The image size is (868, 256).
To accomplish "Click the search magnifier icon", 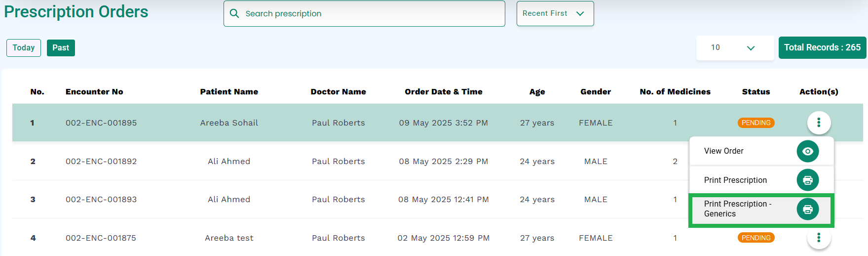I will tap(234, 13).
